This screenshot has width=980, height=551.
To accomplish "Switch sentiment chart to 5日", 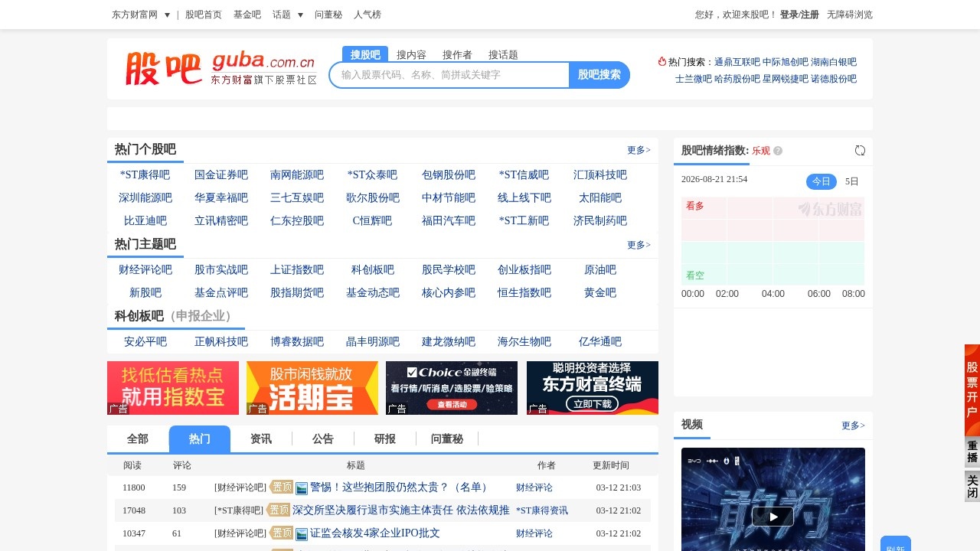I will coord(852,181).
